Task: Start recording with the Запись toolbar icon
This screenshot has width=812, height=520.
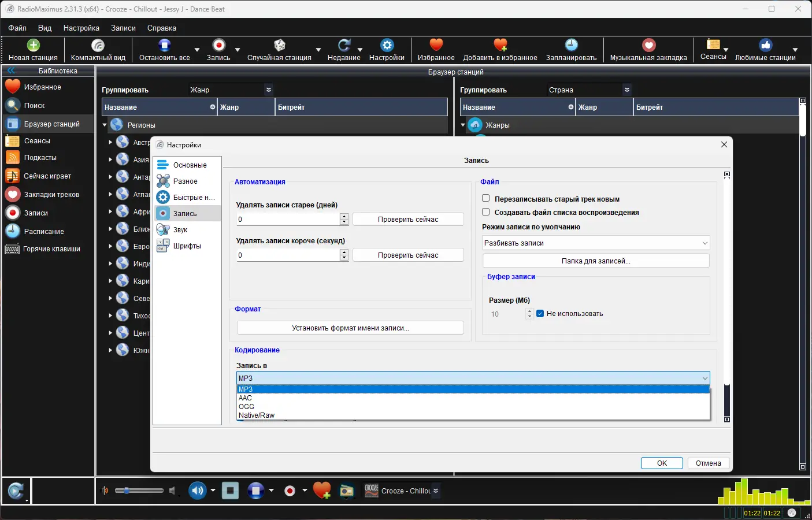Action: pos(218,45)
